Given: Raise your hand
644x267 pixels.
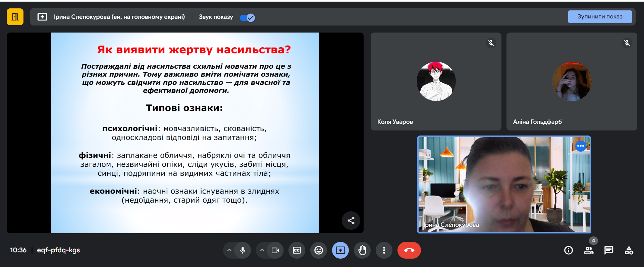Looking at the screenshot, I should tap(362, 250).
